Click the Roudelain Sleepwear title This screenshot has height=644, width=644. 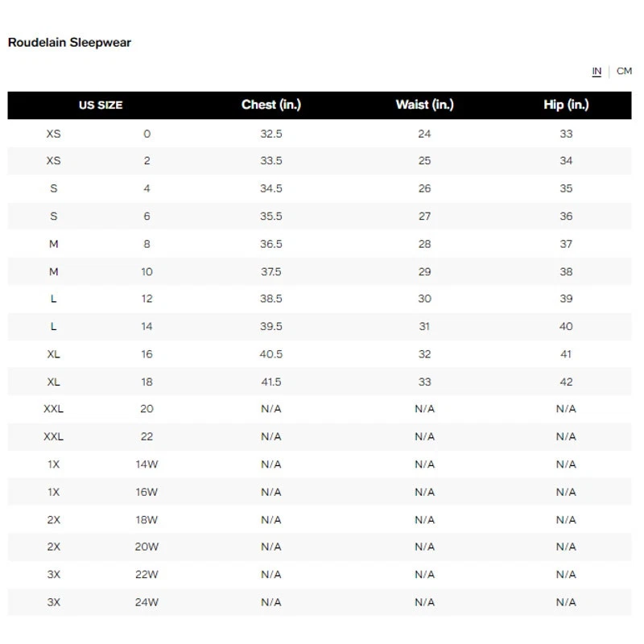tap(69, 43)
